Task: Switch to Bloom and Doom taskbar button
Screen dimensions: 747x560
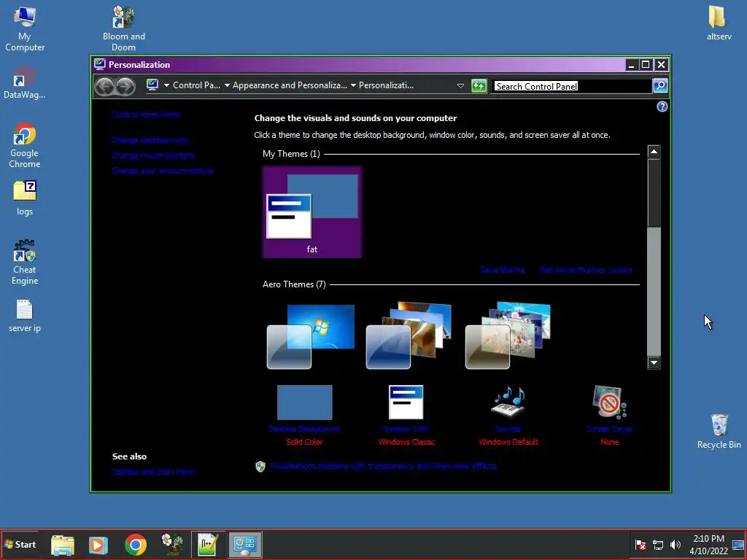Action: pos(172,545)
